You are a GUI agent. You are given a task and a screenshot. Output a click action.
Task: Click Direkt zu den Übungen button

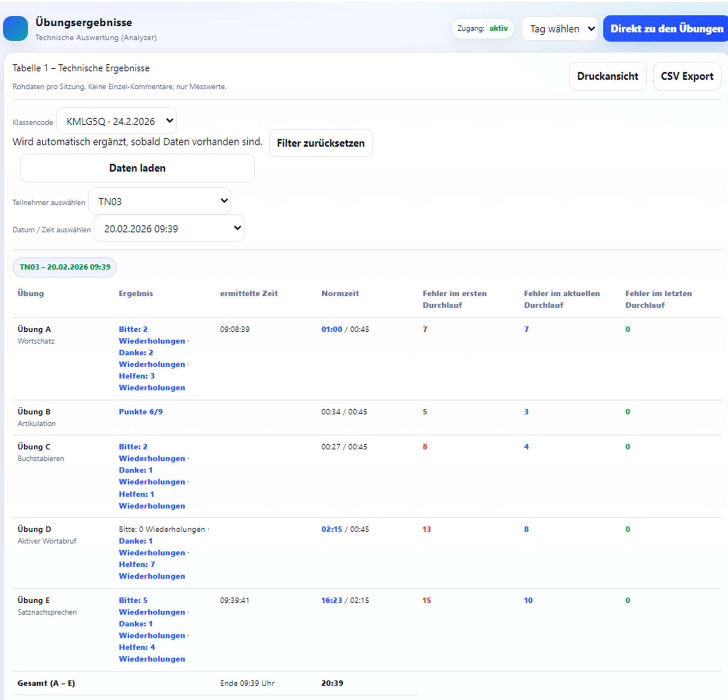point(666,29)
